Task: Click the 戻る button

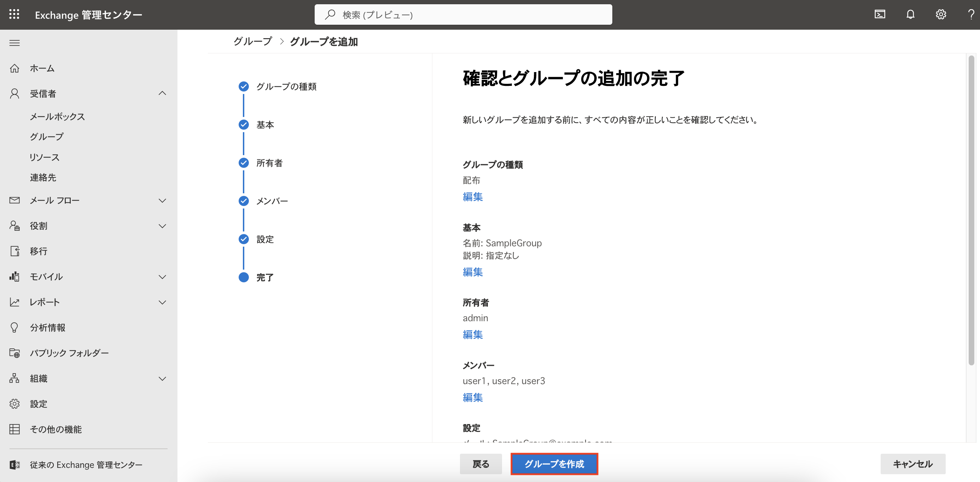Action: (481, 464)
